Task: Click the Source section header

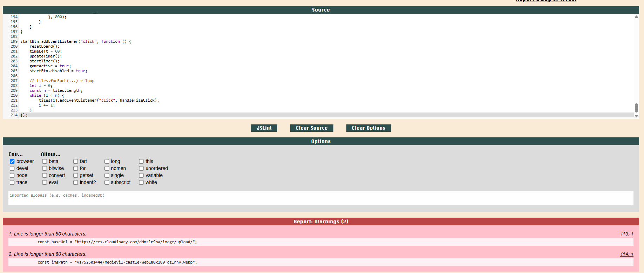Action: point(321,10)
